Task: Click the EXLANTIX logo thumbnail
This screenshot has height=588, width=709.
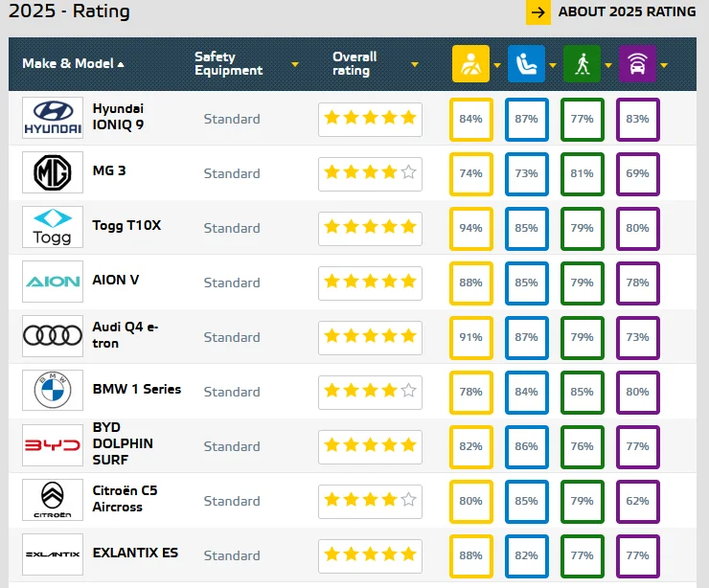Action: click(x=53, y=554)
